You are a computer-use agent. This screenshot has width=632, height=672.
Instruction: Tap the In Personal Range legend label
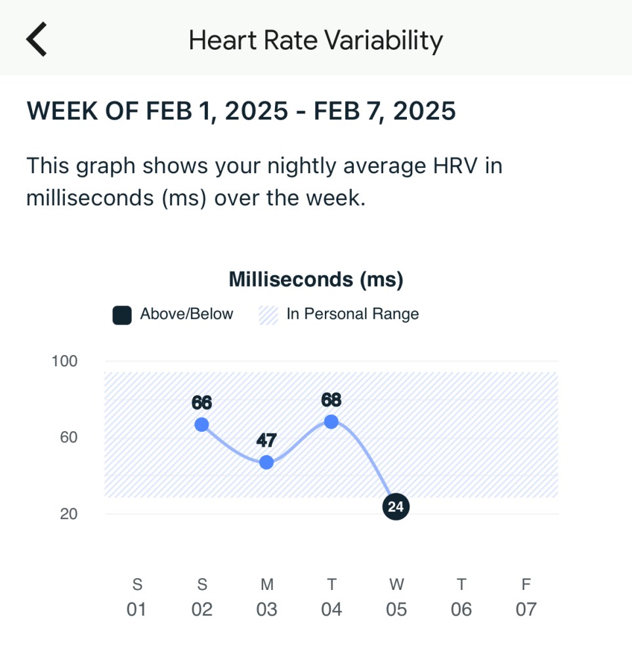pyautogui.click(x=352, y=314)
